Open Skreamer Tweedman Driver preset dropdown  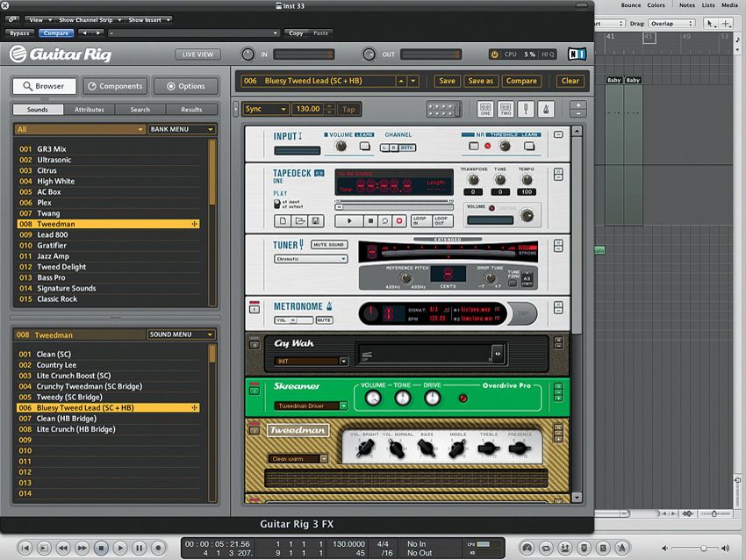(x=311, y=406)
